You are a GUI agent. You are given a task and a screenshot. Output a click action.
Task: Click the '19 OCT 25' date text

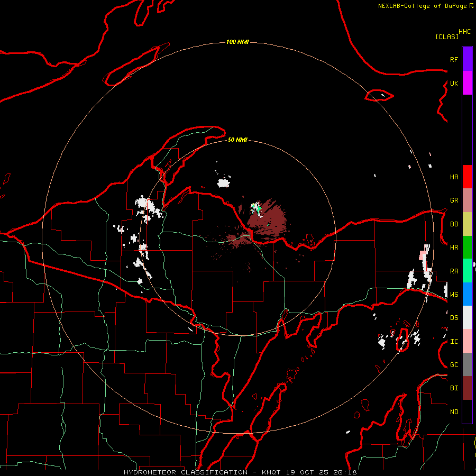click(x=306, y=472)
